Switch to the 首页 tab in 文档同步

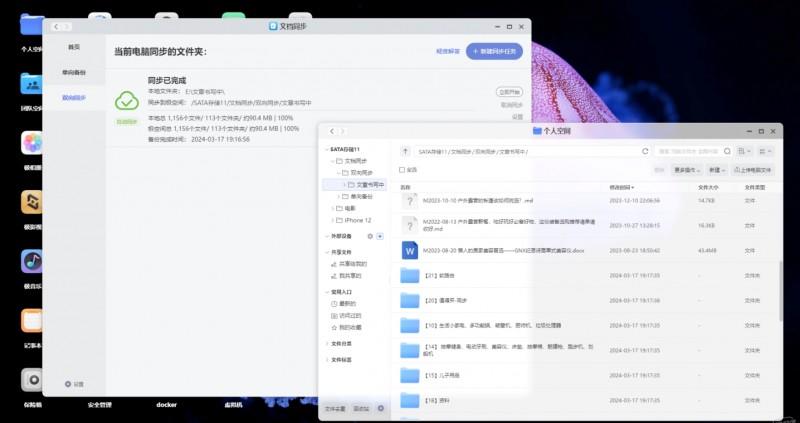tap(74, 47)
